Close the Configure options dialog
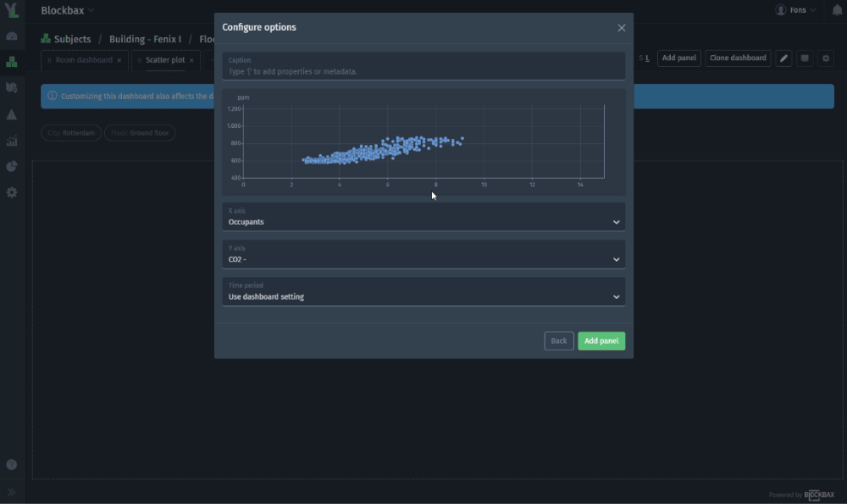This screenshot has height=504, width=847. tap(621, 28)
